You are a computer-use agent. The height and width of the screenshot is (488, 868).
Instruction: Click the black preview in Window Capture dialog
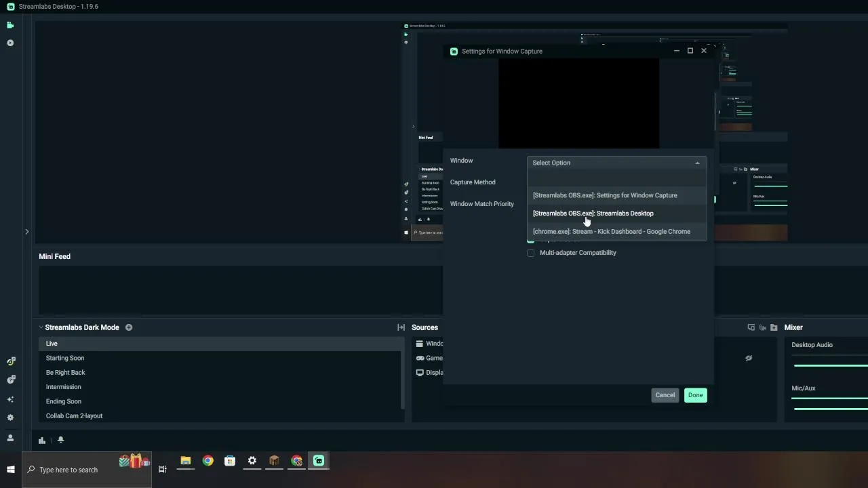pyautogui.click(x=578, y=103)
